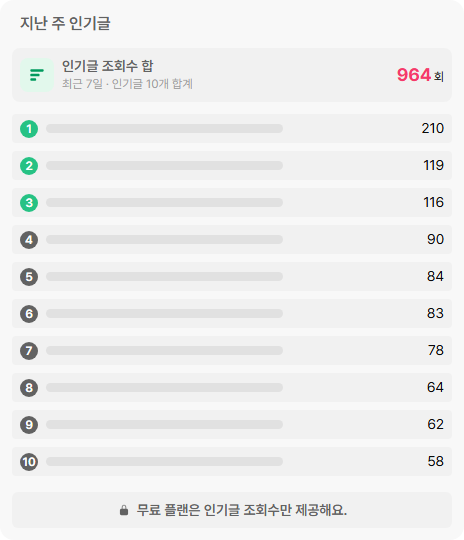Select the row with 64 views
Viewport: 464px width, 540px height.
tap(232, 387)
